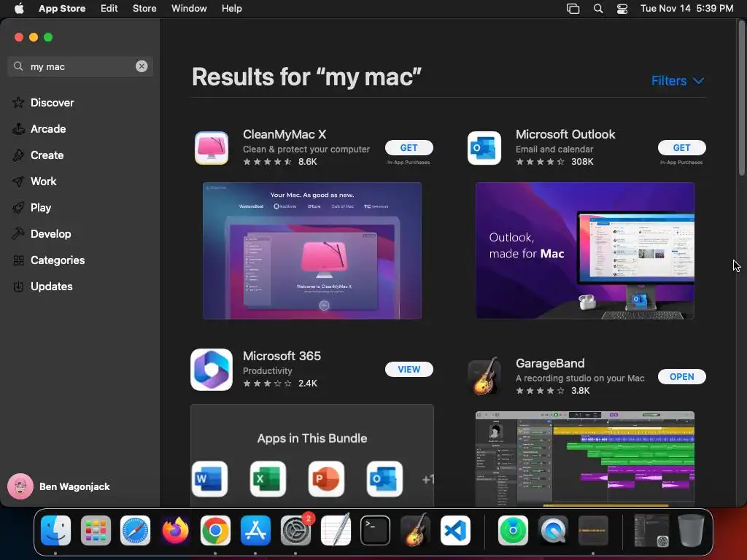This screenshot has height=560, width=747.
Task: Select the Word icon in the bundle
Action: point(209,478)
